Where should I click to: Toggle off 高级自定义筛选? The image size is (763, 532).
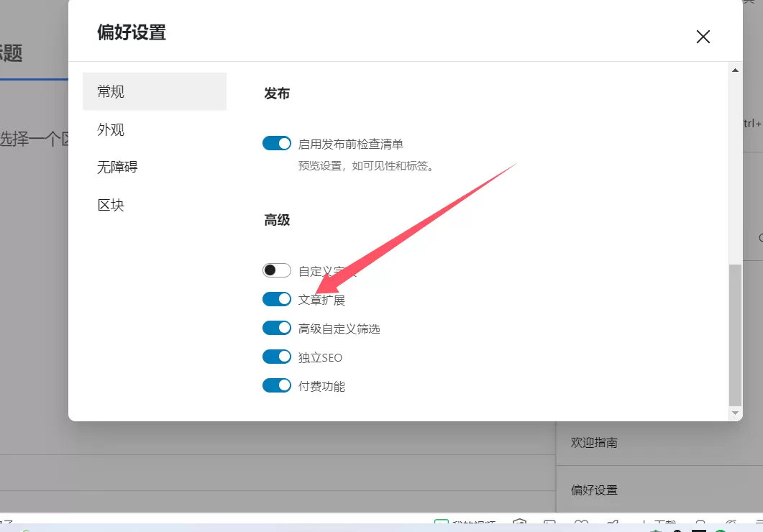pyautogui.click(x=276, y=328)
